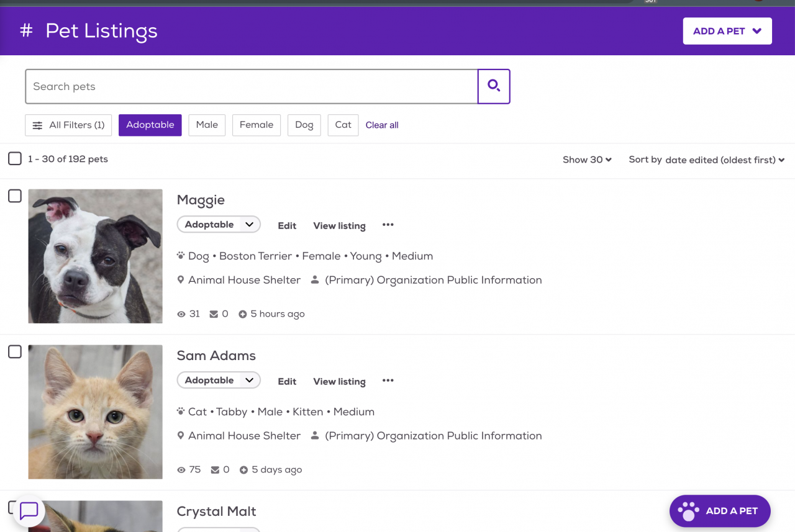
Task: Expand the ADD A PET dropdown in header
Action: click(727, 31)
